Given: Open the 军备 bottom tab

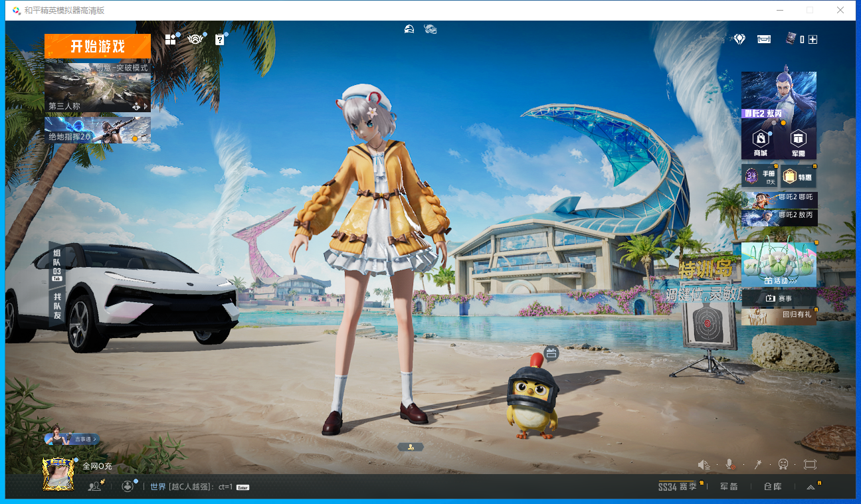Looking at the screenshot, I should point(729,487).
